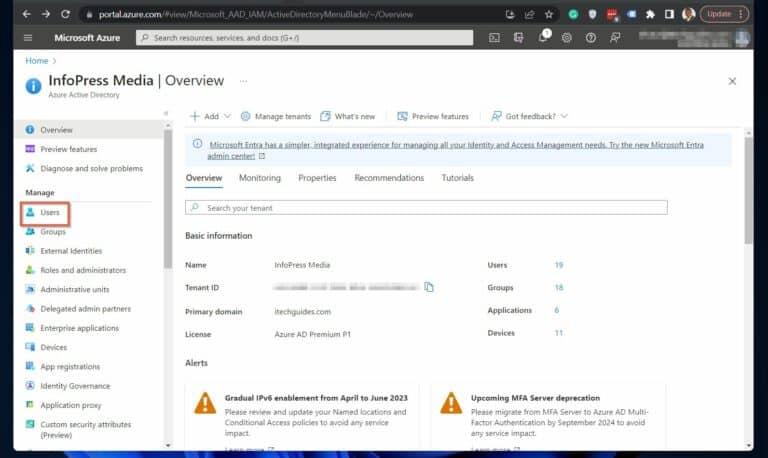This screenshot has width=768, height=458.
Task: Open the Directories and subscriptions filter icon
Action: (518, 38)
